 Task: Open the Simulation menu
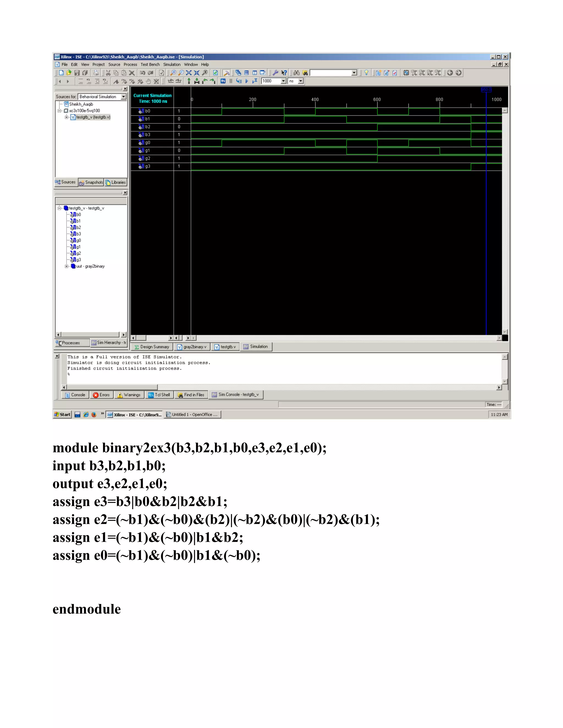tap(172, 65)
